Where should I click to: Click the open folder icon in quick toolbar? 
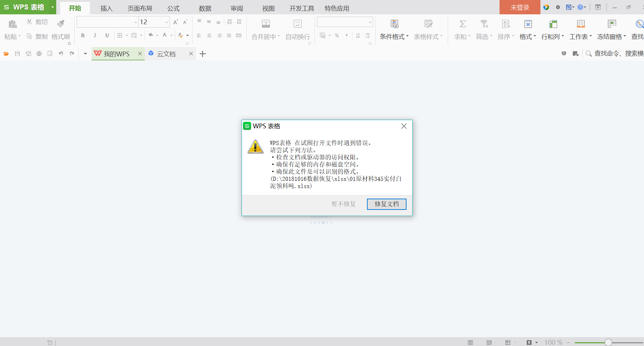click(x=6, y=54)
